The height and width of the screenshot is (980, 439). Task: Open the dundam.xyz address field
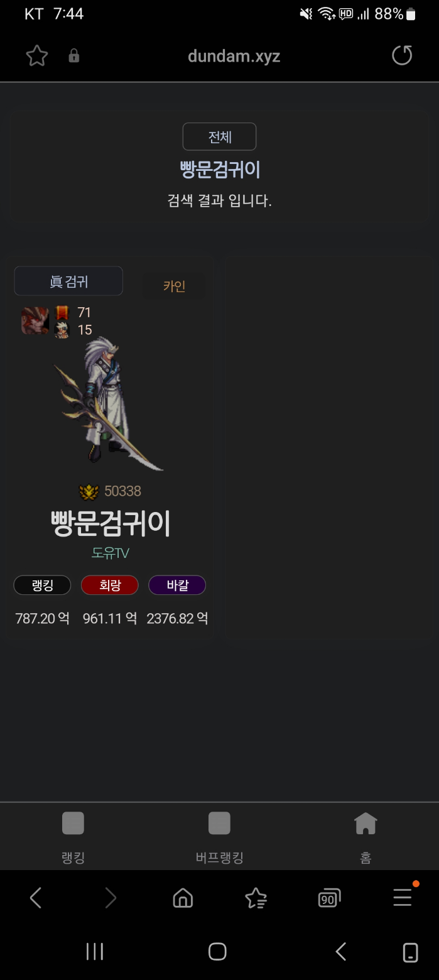point(234,56)
